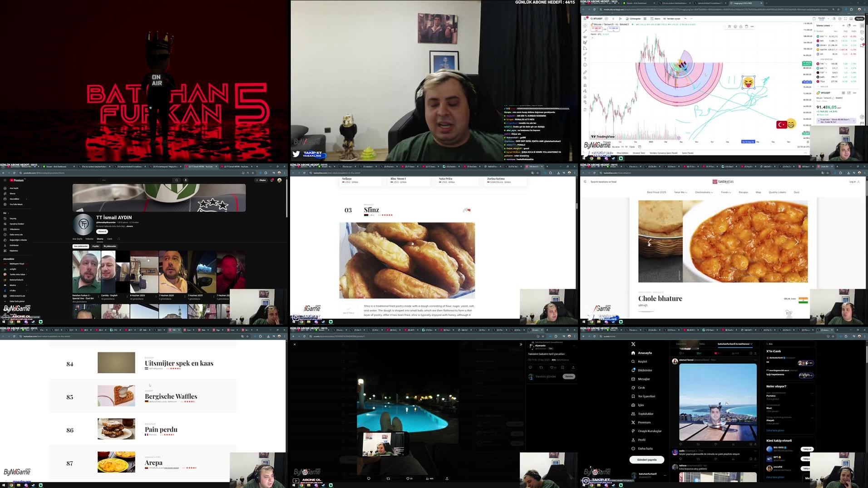
Task: Switch to the Canlı channel tab
Action: pyautogui.click(x=109, y=239)
